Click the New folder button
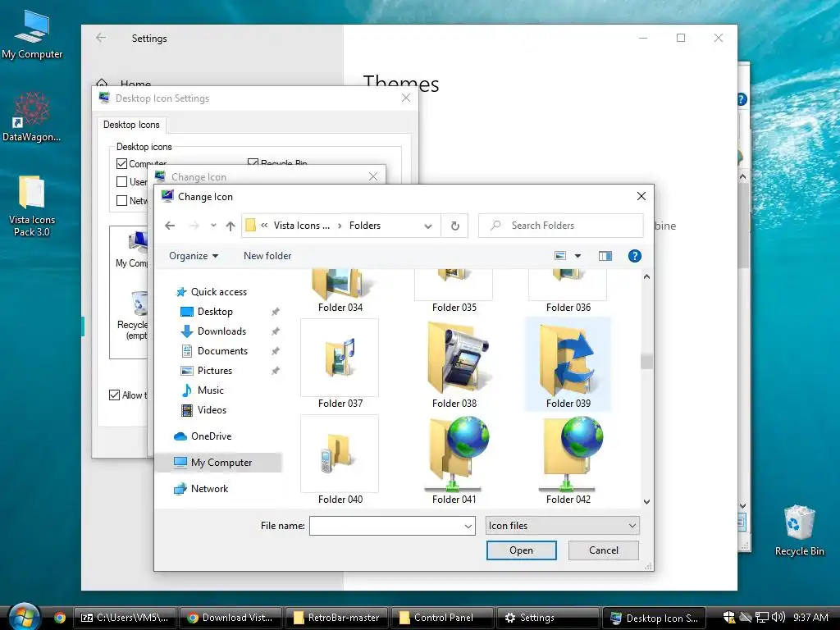The image size is (840, 630). 267,256
